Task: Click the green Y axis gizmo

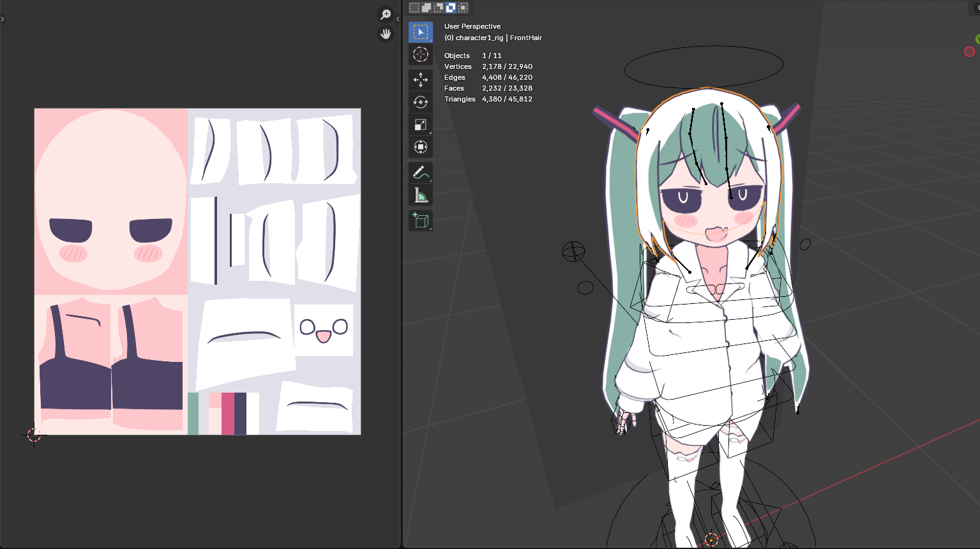Action: coord(977,39)
